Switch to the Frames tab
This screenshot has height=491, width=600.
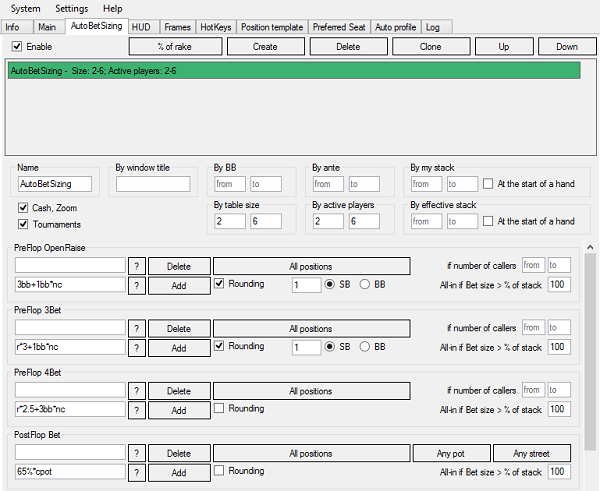[178, 27]
